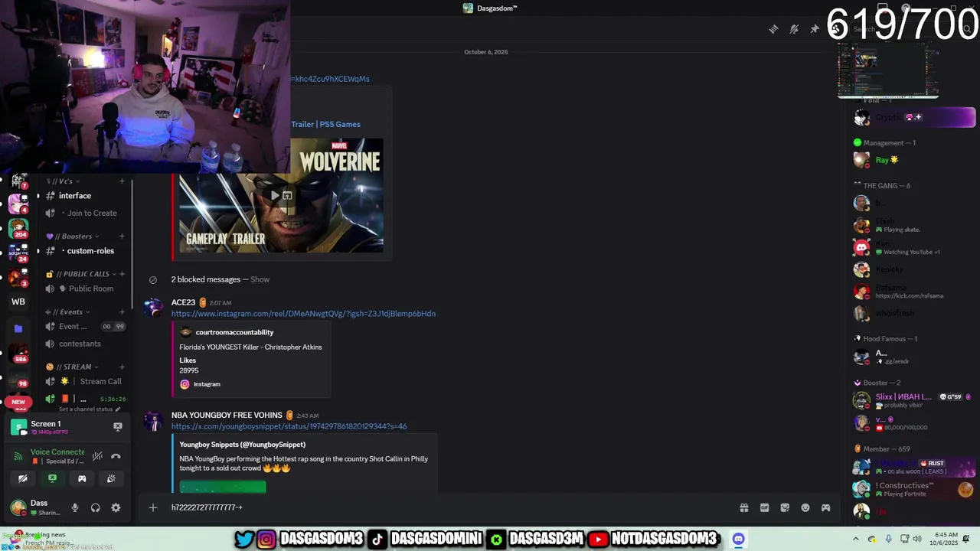Open the soundboard icon in voice panel
Screen dimensions: 980x551
click(x=111, y=478)
